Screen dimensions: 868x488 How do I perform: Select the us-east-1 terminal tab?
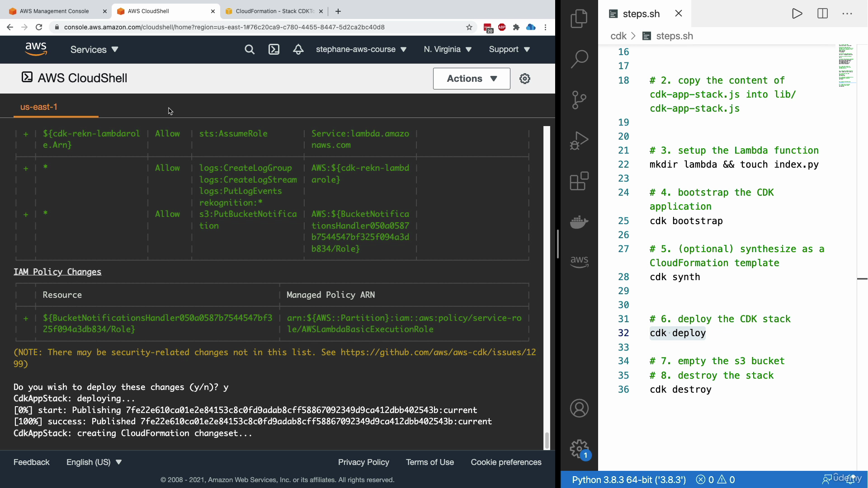tap(39, 107)
